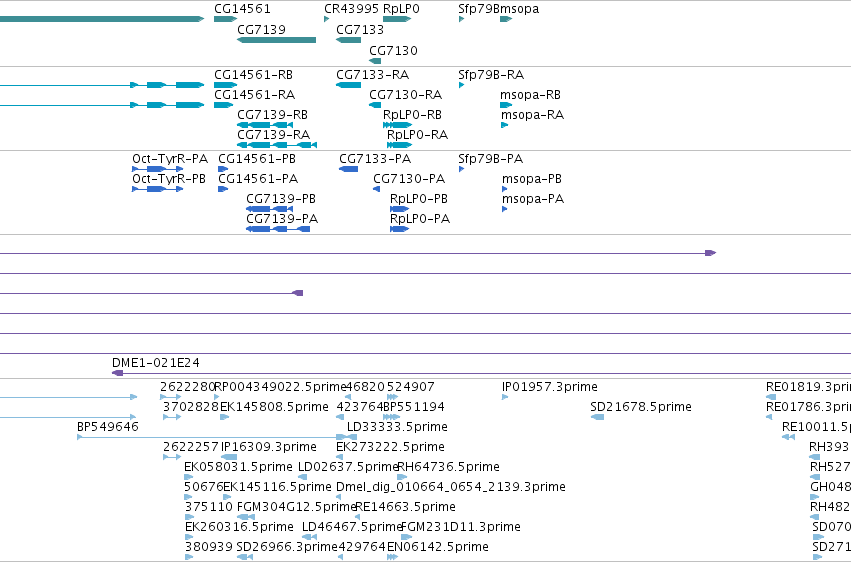Open the CG7133-PA protein label
The width and height of the screenshot is (851, 562).
tap(375, 158)
